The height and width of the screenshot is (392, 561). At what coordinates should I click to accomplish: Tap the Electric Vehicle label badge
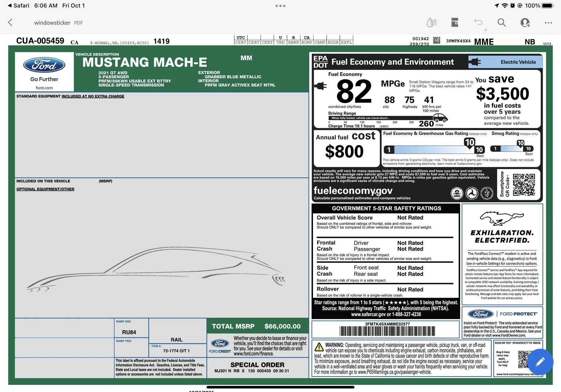[x=505, y=62]
